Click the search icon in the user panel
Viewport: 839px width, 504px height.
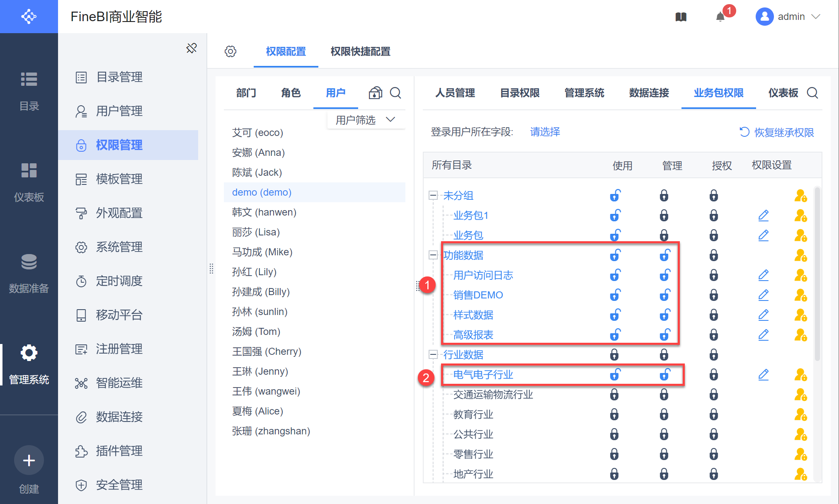[395, 93]
